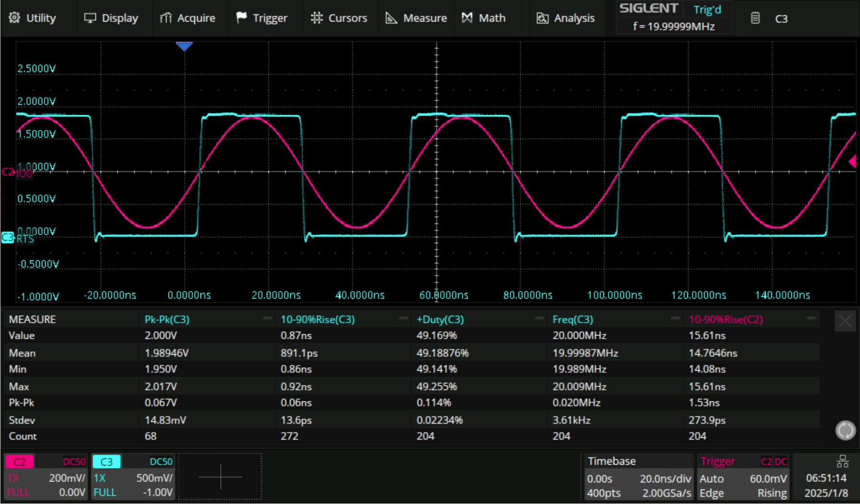Click the Pk-Pk(C3) Value cell 2.000V
Screen dimensions: 860x504
pyautogui.click(x=161, y=336)
